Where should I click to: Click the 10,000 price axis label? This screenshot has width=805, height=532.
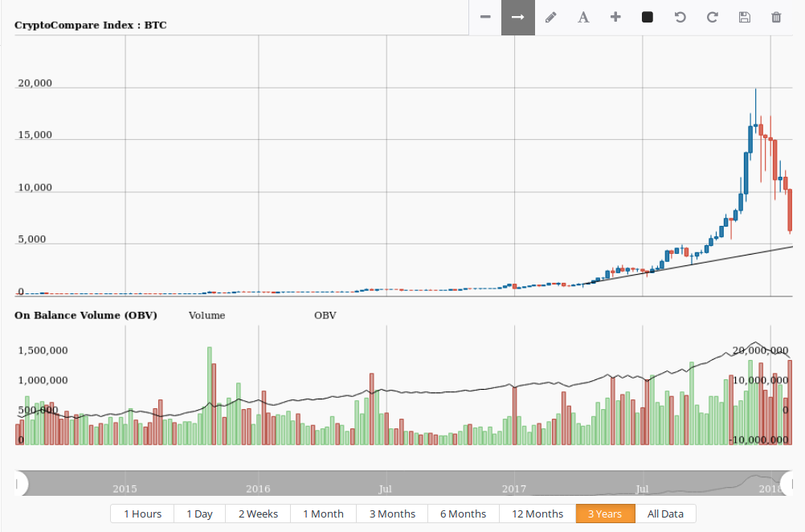tap(35, 187)
